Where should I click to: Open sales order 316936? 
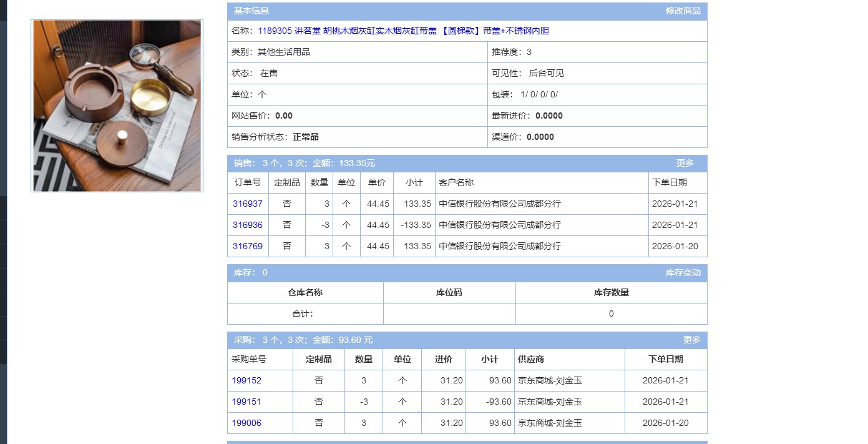(x=248, y=225)
